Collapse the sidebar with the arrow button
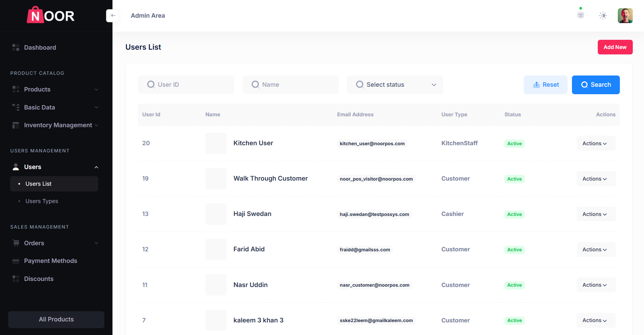The width and height of the screenshot is (644, 335). tap(113, 16)
